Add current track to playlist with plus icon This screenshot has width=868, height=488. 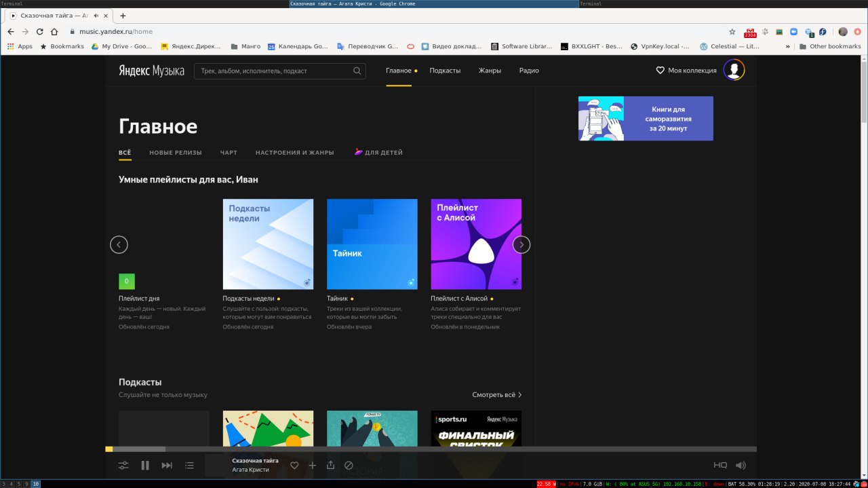[313, 466]
